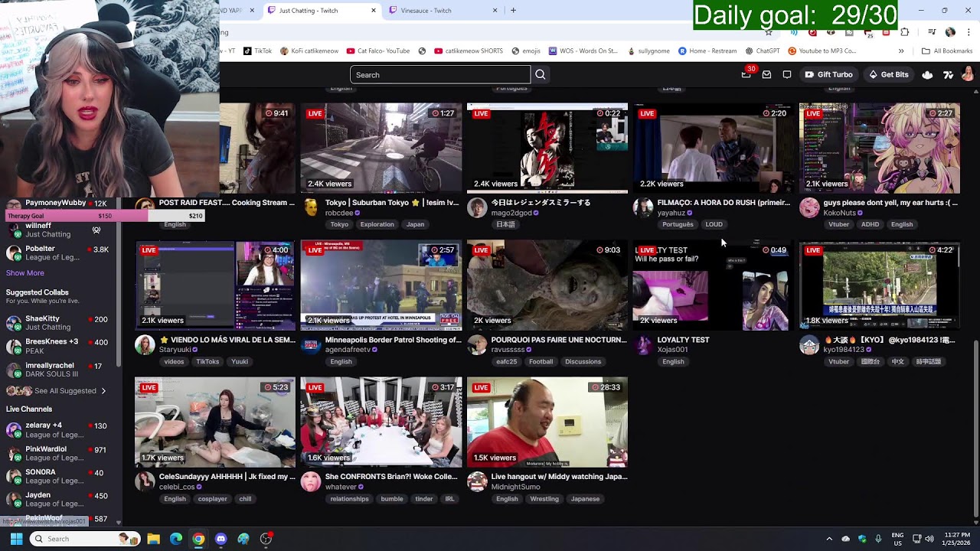
Task: Click ENG US language indicator
Action: 898,539
